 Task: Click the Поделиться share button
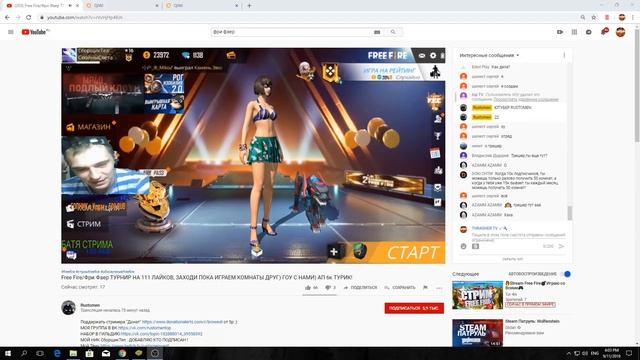360,287
